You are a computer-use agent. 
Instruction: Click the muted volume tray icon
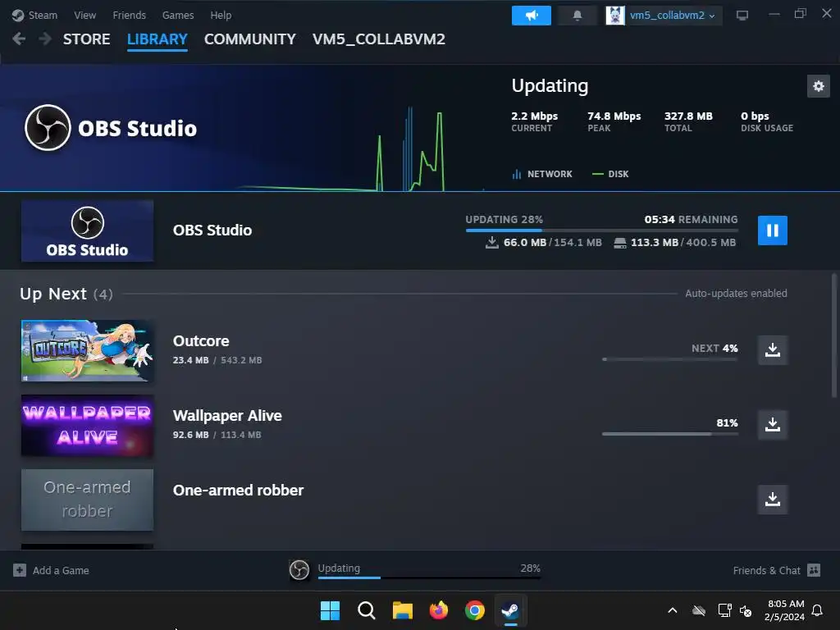[x=746, y=610]
